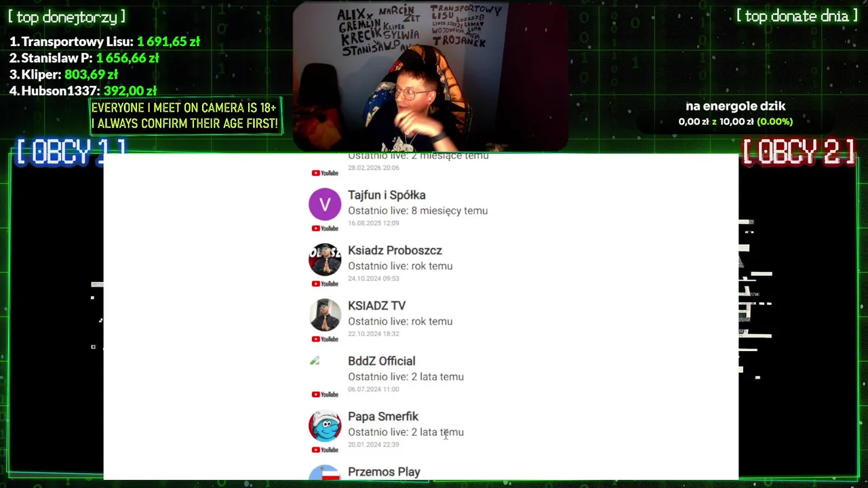The image size is (868, 488).
Task: Click 'Ostatnio live: 2 lata temu' under Papa Smerfik
Action: 406,432
